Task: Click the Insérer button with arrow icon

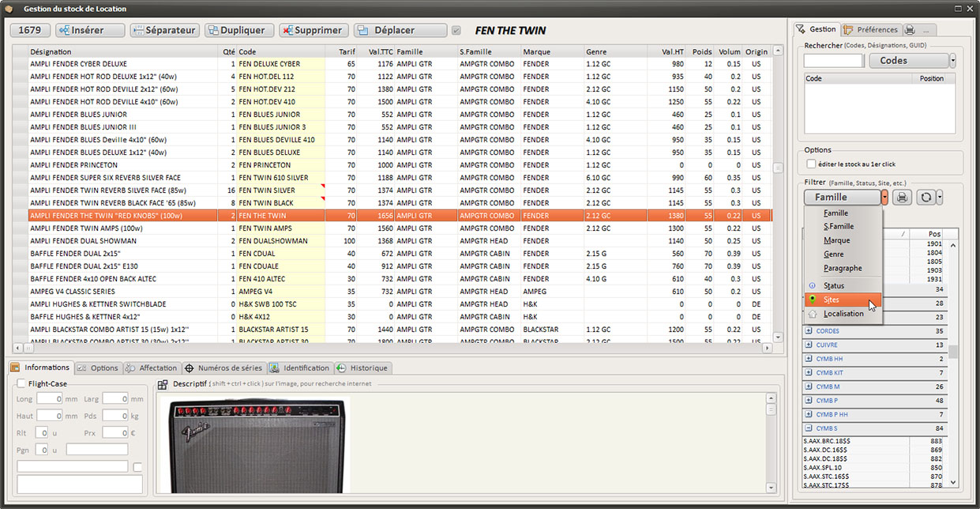Action: click(x=88, y=30)
